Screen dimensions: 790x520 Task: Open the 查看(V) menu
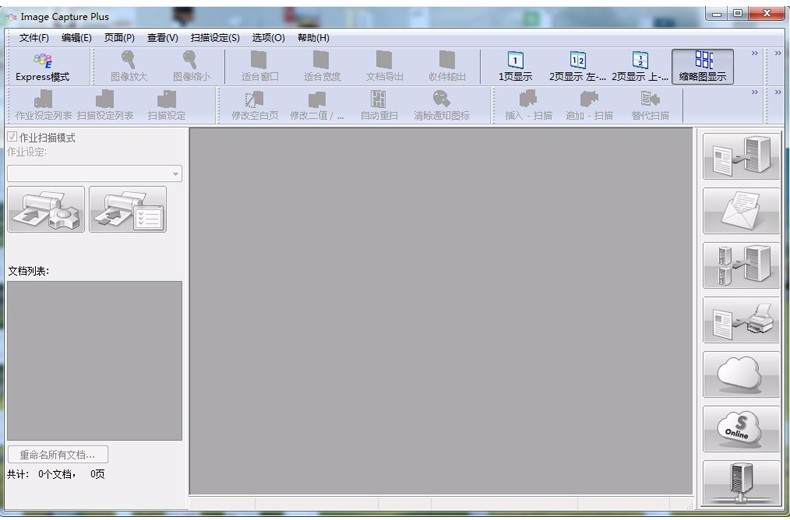162,38
